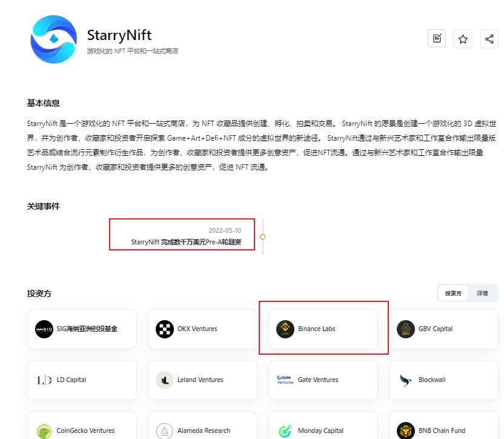The height and width of the screenshot is (439, 504).
Task: Switch to the 投资方 tab
Action: click(x=453, y=293)
